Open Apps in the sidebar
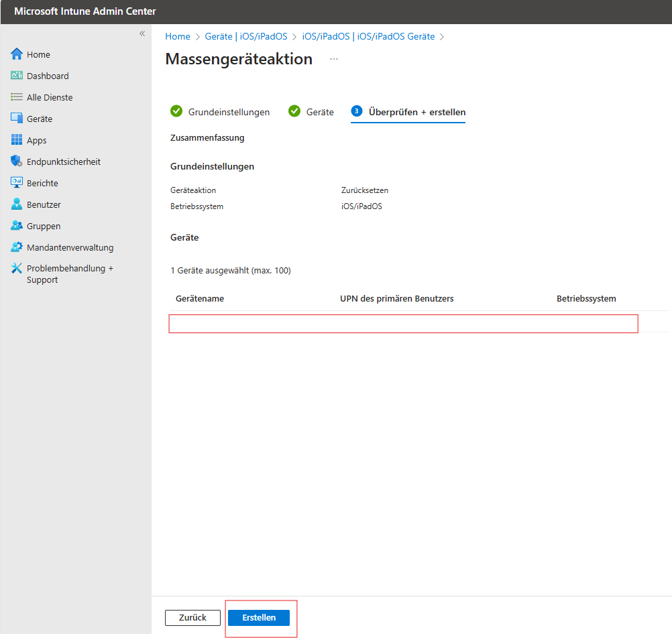This screenshot has width=672, height=638. 36,140
